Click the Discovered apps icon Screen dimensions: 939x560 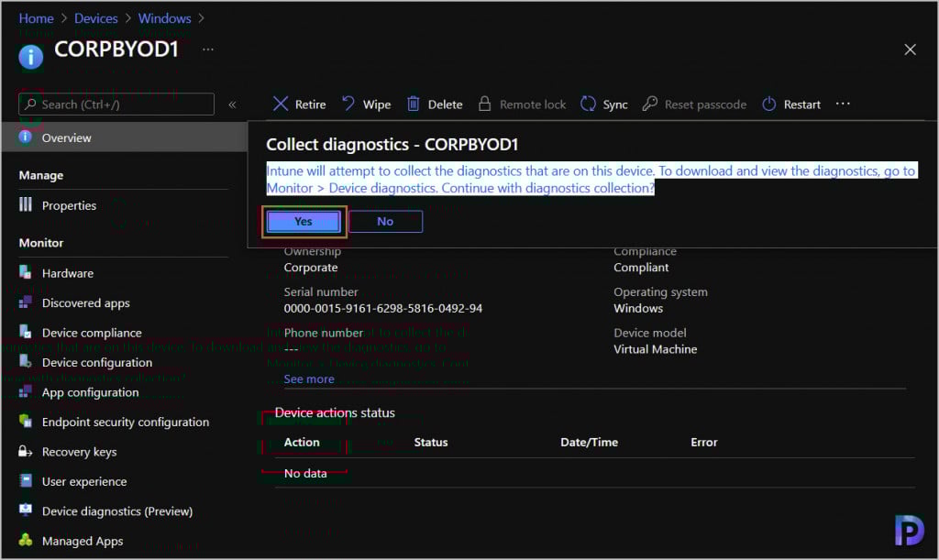coord(25,302)
